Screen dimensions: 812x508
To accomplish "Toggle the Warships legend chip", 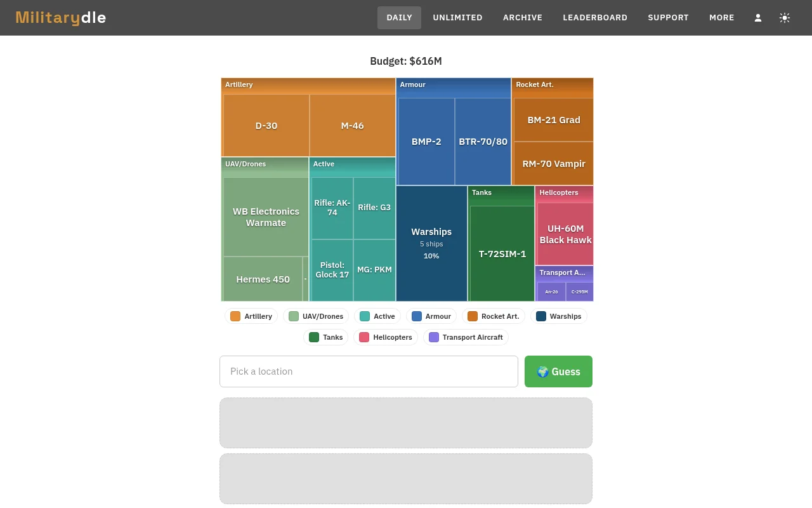I will pyautogui.click(x=559, y=316).
